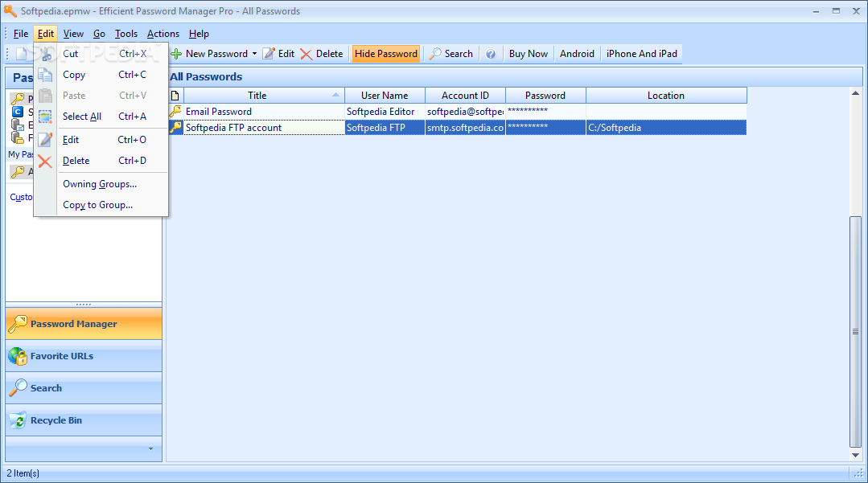Click the toolbar Edit pencil icon
The image size is (868, 483).
click(x=269, y=54)
